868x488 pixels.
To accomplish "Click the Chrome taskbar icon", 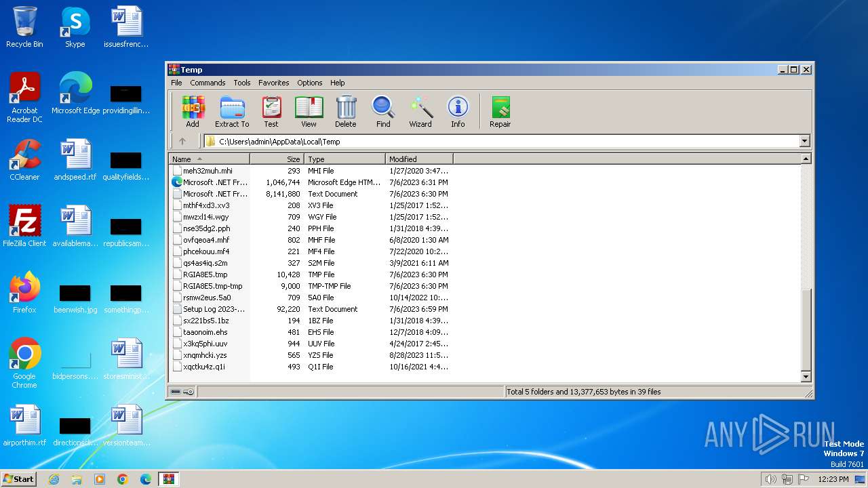I will click(x=122, y=479).
